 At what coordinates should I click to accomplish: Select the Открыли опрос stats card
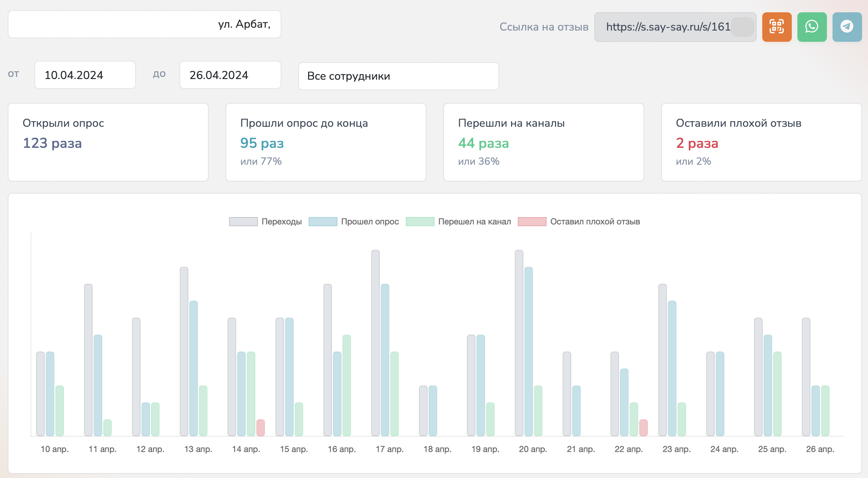108,142
